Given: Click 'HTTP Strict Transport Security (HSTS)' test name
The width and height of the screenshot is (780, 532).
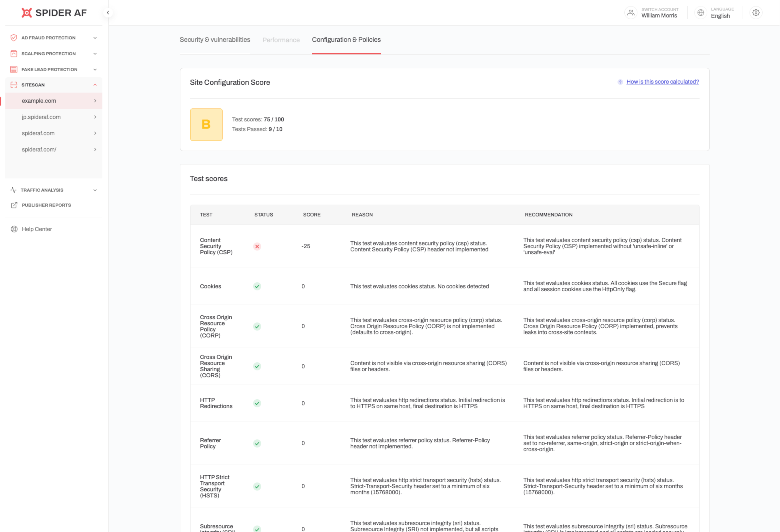Looking at the screenshot, I should [x=215, y=486].
